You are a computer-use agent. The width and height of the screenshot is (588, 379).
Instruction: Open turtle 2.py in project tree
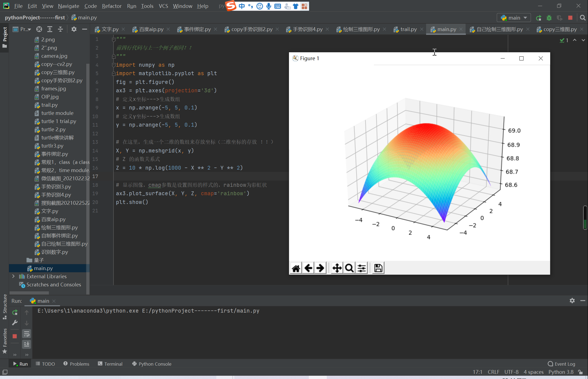pyautogui.click(x=53, y=129)
